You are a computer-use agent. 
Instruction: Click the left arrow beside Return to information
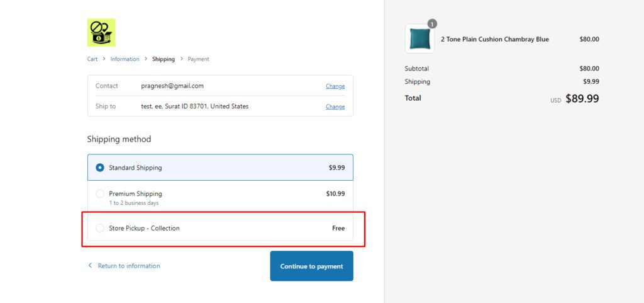pos(90,266)
